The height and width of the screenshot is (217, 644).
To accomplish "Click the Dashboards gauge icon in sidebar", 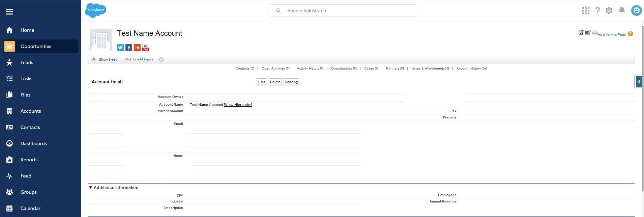I will tap(9, 143).
